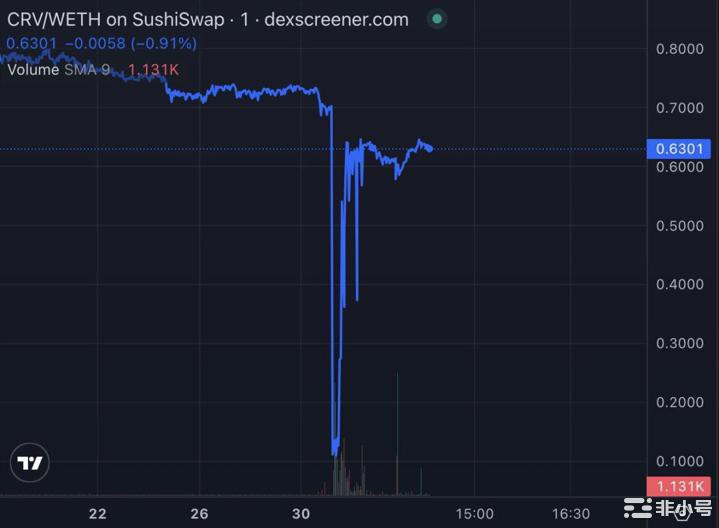
Task: Click the TradingView logo icon
Action: pos(30,462)
